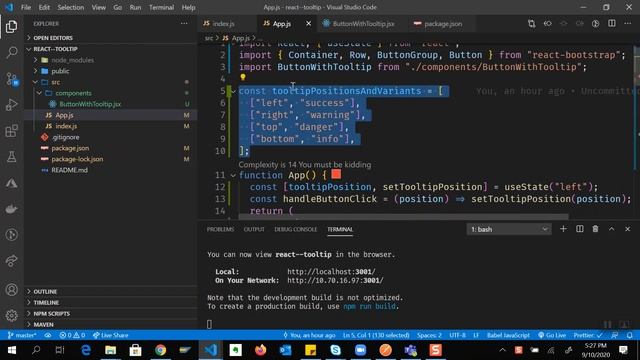Open the npm run build link
This screenshot has width=640, height=360.
(x=369, y=306)
